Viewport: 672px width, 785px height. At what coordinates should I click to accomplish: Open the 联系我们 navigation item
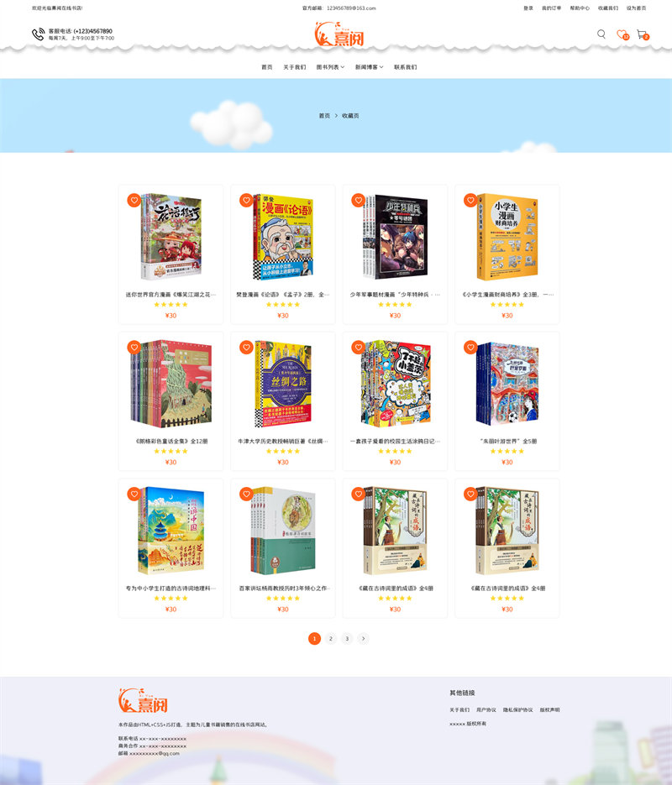coord(405,67)
